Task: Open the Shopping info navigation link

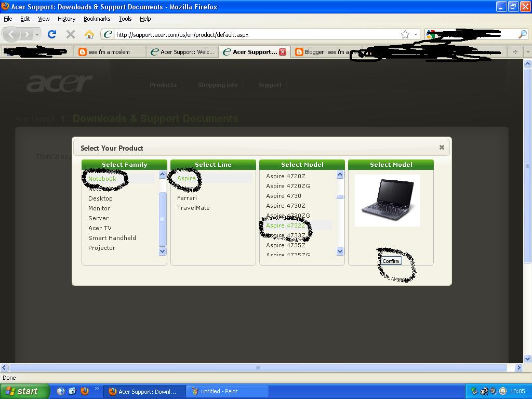Action: pyautogui.click(x=218, y=85)
